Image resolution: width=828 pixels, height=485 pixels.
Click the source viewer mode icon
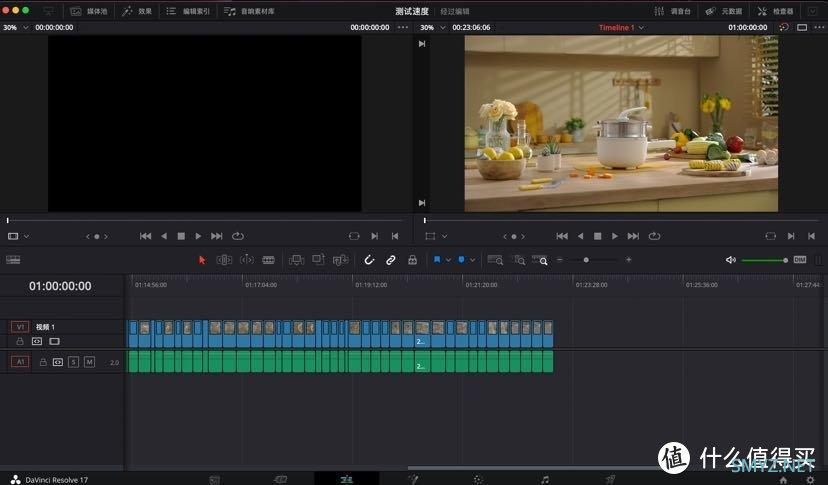tap(13, 236)
